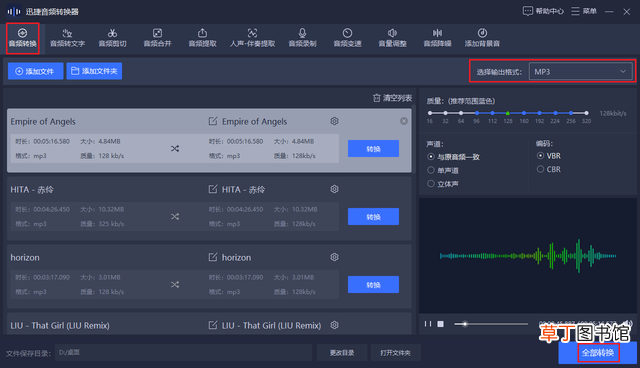This screenshot has width=640, height=368.
Task: Open the 音频转换 audio convert tool
Action: 22,38
